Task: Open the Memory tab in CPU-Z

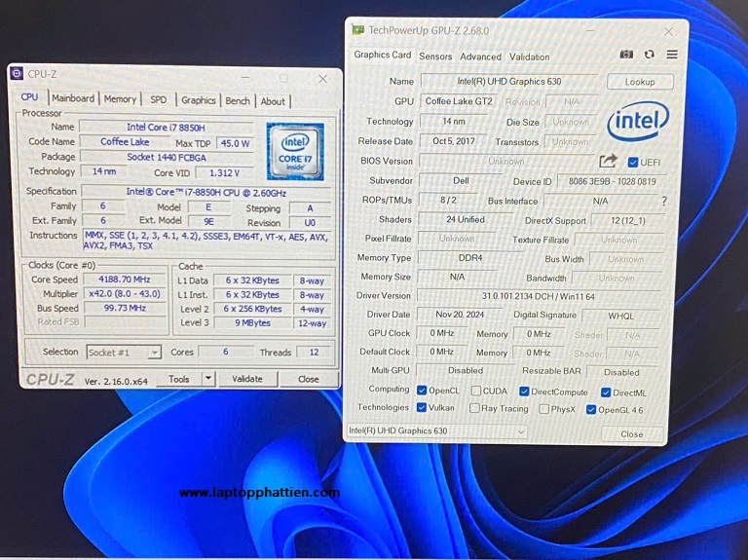Action: pyautogui.click(x=120, y=99)
